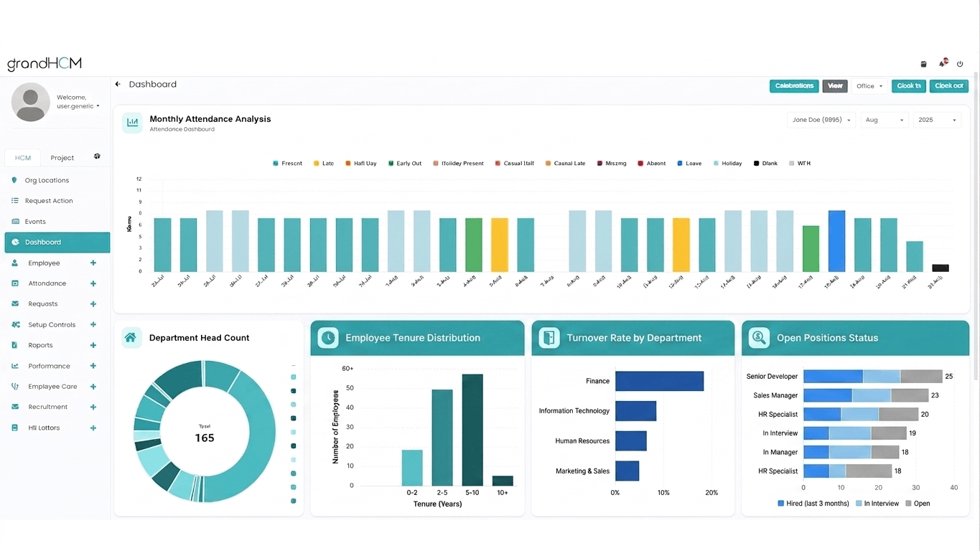Click the Monthly Attendance Analysis chart icon
The height and width of the screenshot is (551, 980).
[132, 123]
